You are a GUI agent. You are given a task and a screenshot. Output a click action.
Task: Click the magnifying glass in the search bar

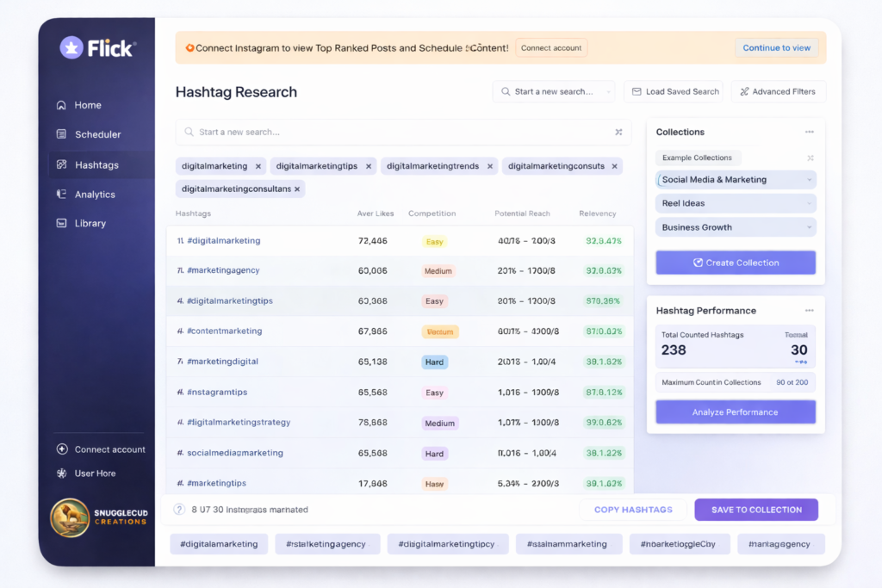(x=188, y=133)
